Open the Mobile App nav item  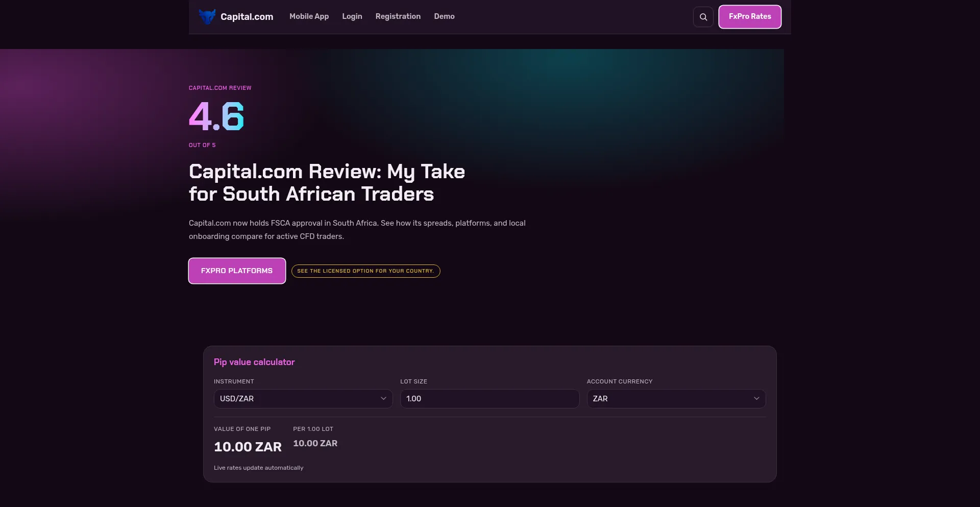point(309,16)
